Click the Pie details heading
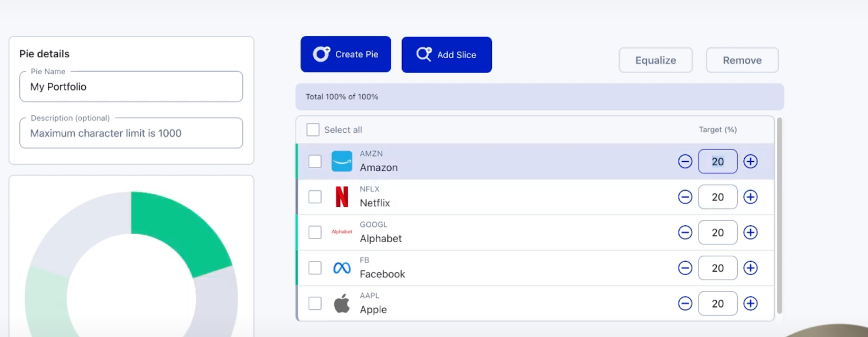 point(44,54)
